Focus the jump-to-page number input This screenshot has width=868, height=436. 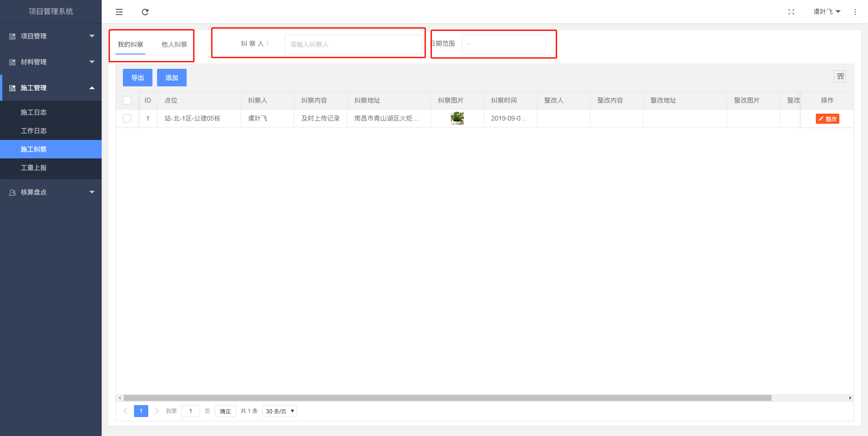pos(191,411)
